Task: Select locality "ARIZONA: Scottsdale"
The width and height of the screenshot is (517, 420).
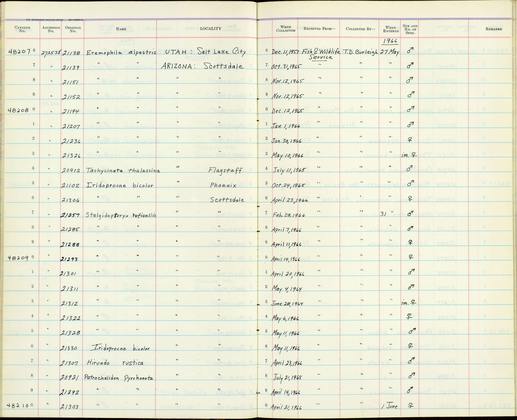Action: point(202,66)
